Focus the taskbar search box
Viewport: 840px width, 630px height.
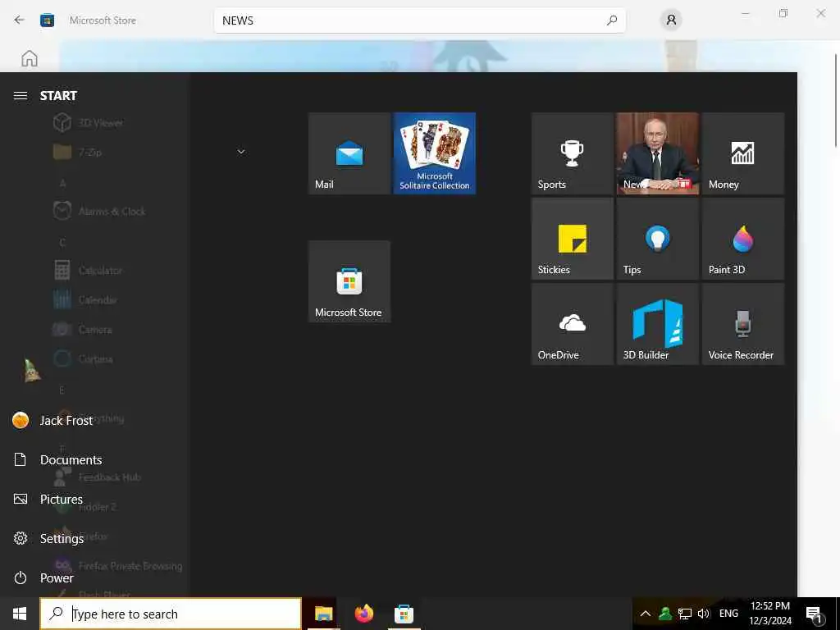pos(171,614)
